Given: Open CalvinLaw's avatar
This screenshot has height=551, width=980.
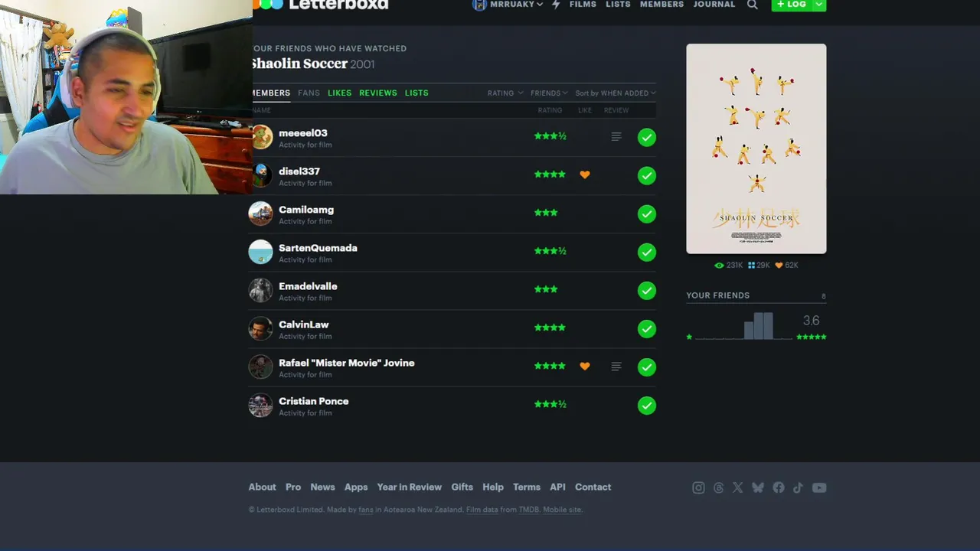Looking at the screenshot, I should point(260,328).
